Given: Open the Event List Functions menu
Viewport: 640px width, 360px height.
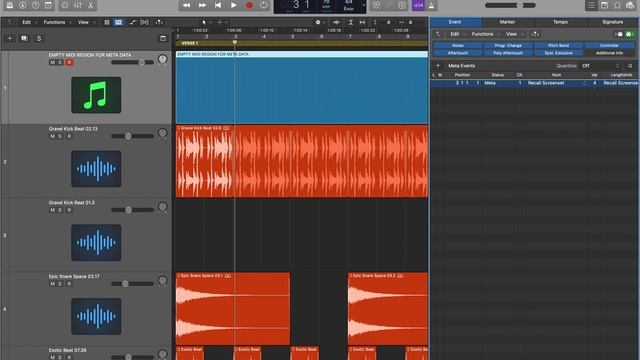Looking at the screenshot, I should (x=482, y=34).
